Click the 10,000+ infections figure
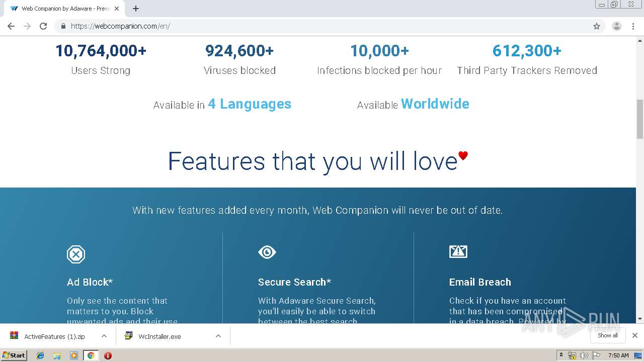The height and width of the screenshot is (362, 644). pos(379,51)
